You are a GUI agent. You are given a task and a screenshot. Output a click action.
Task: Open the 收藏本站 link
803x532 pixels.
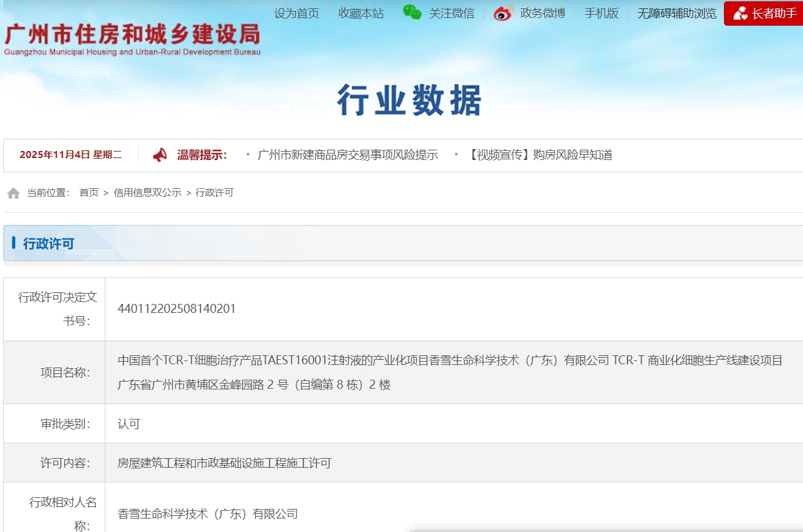[x=361, y=13]
